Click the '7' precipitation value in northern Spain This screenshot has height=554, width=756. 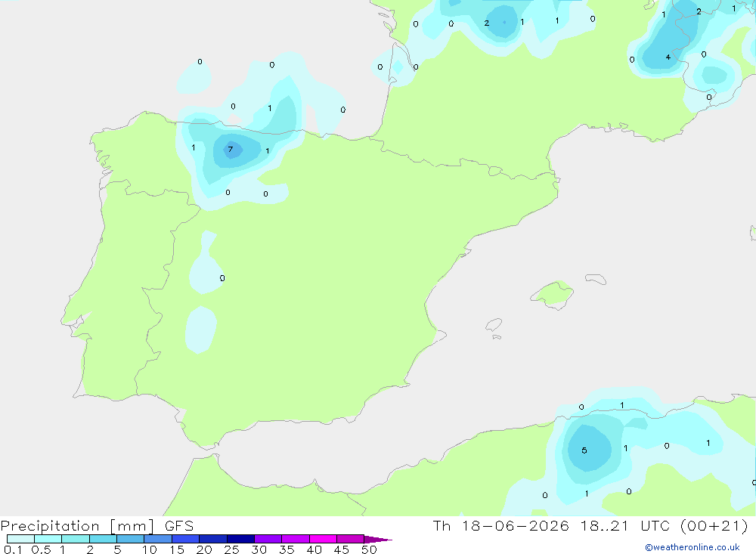[x=231, y=150]
